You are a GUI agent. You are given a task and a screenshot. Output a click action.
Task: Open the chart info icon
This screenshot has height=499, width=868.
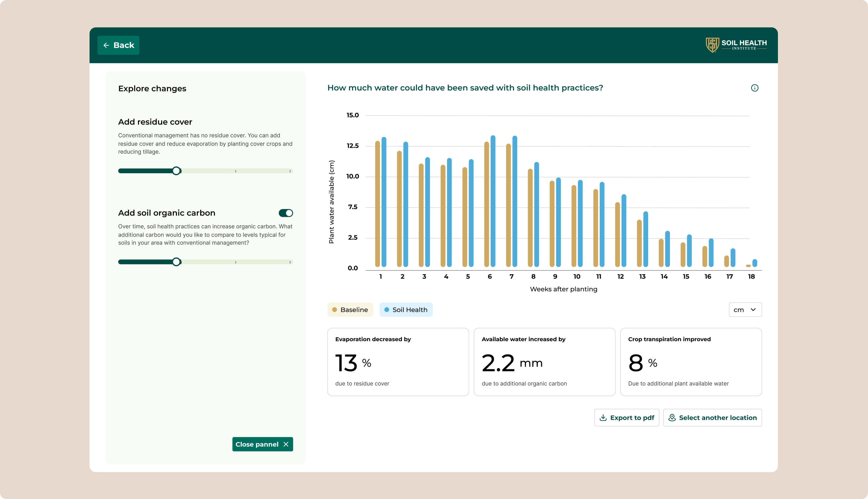click(x=754, y=88)
